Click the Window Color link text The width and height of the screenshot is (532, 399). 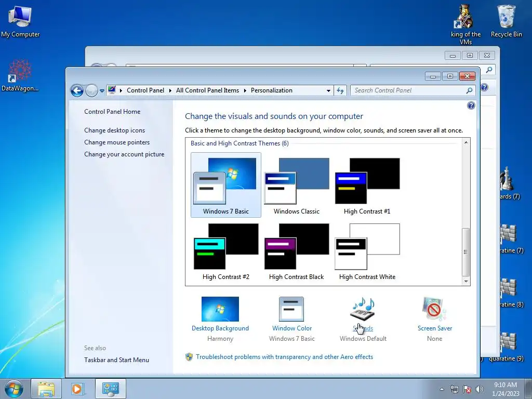point(292,328)
